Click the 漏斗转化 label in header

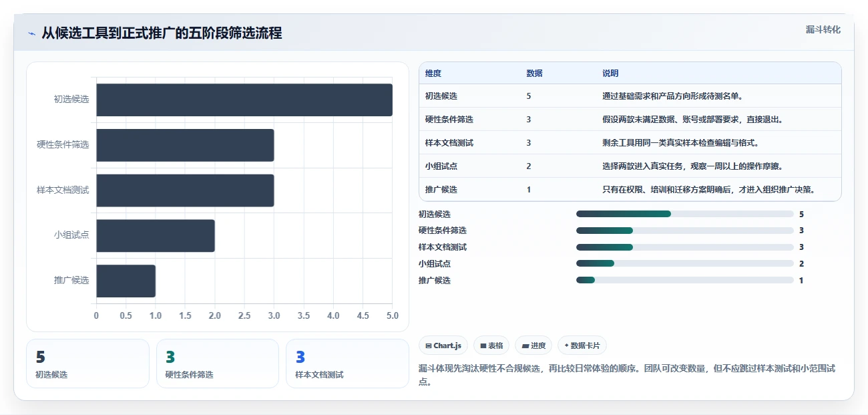[823, 30]
